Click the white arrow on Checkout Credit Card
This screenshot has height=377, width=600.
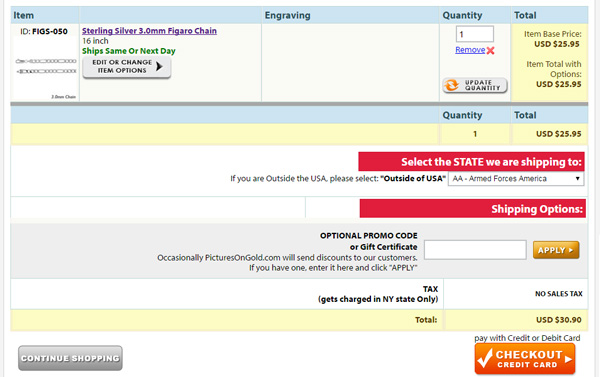coord(568,359)
